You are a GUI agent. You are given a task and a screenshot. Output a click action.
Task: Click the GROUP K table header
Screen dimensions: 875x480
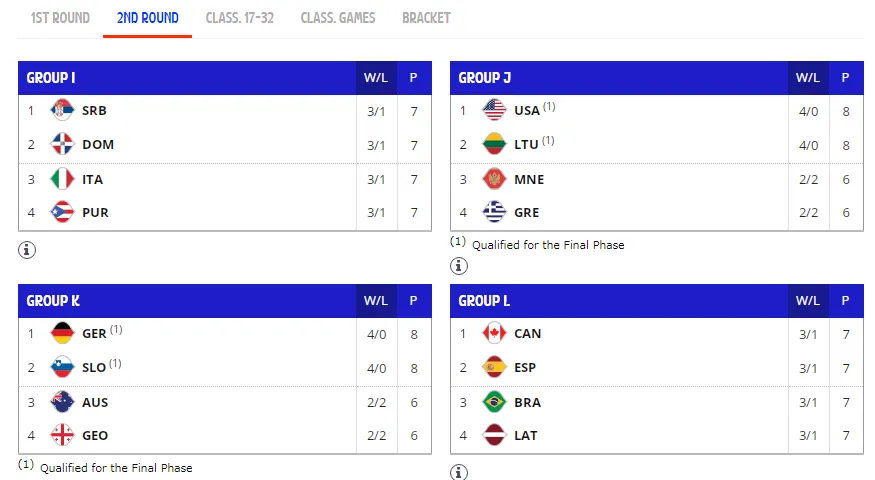tap(225, 301)
